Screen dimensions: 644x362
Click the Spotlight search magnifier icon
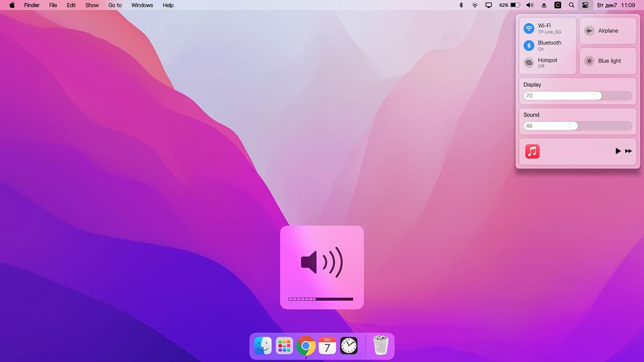click(572, 5)
